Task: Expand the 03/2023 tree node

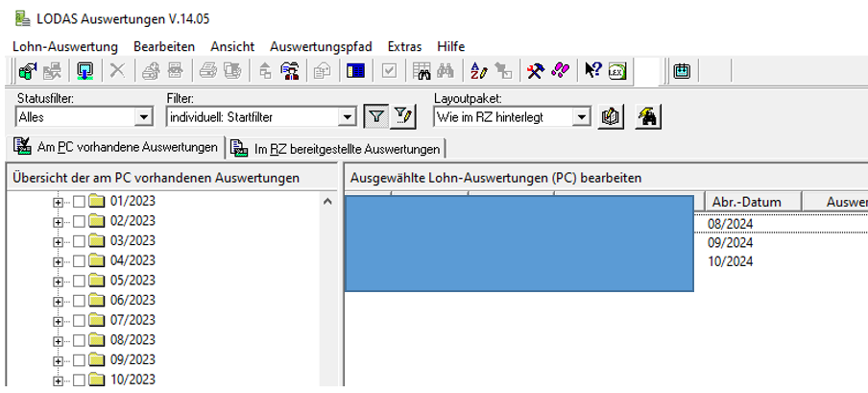Action: pyautogui.click(x=58, y=242)
